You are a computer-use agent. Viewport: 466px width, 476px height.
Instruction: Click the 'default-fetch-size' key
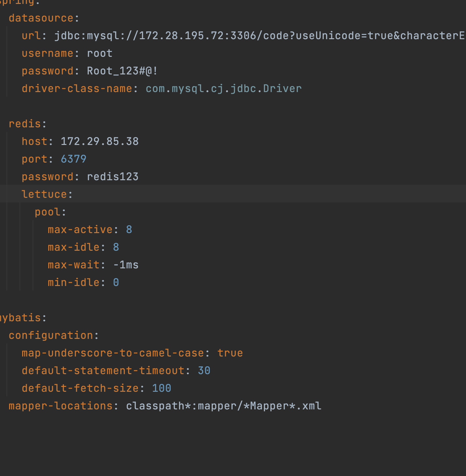coord(80,388)
